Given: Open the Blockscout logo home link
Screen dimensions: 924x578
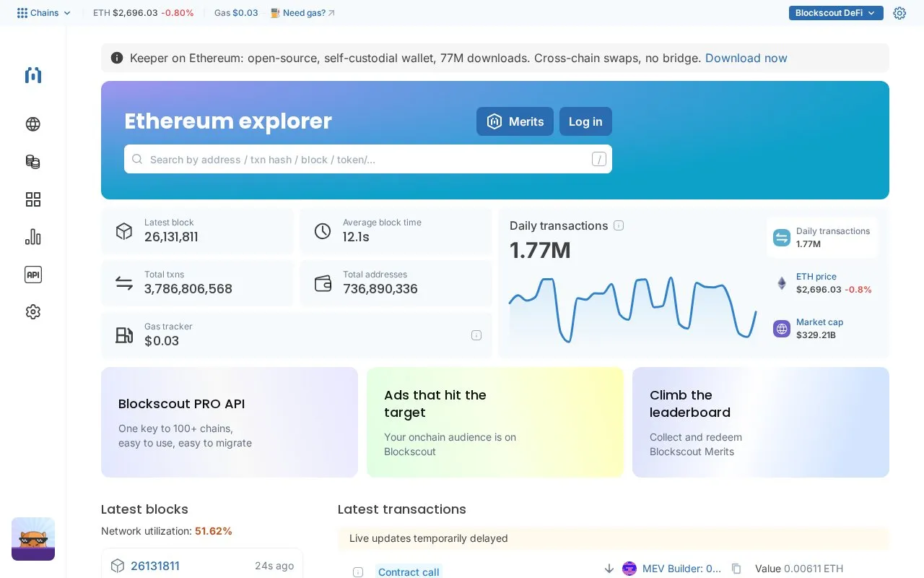Looking at the screenshot, I should (x=32, y=75).
